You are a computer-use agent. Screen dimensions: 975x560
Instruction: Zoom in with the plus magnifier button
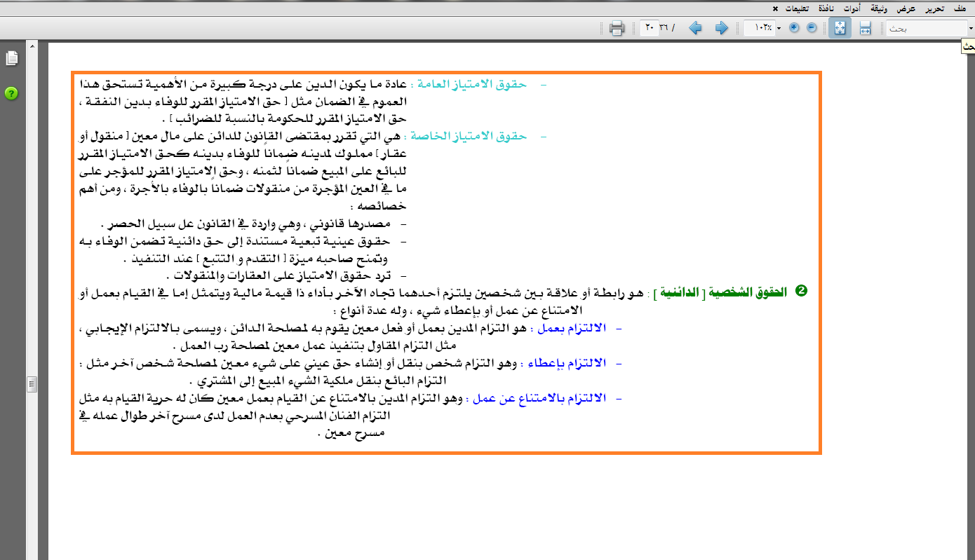click(x=794, y=28)
